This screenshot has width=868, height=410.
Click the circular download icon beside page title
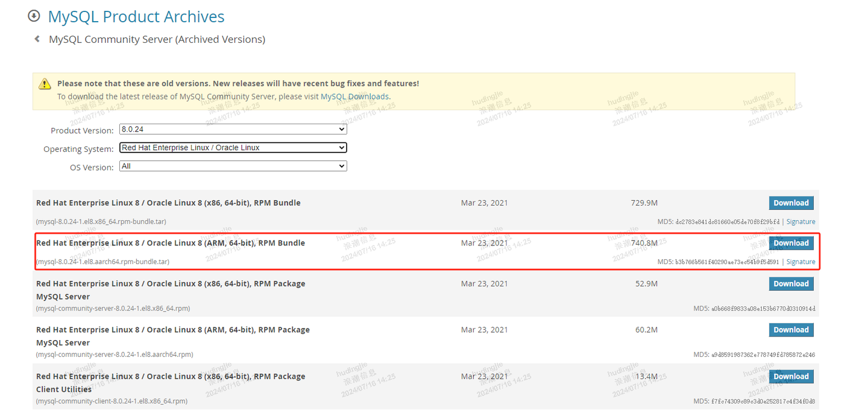click(34, 16)
